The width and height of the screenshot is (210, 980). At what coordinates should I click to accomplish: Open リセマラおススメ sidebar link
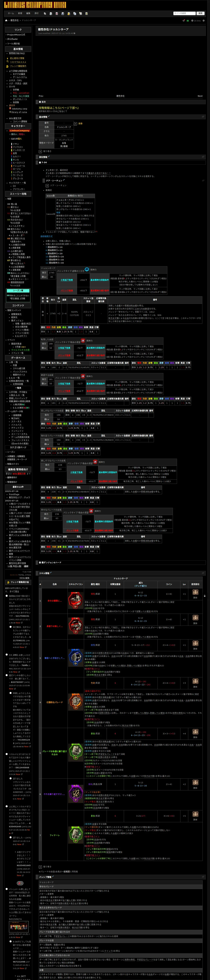(x=18, y=62)
